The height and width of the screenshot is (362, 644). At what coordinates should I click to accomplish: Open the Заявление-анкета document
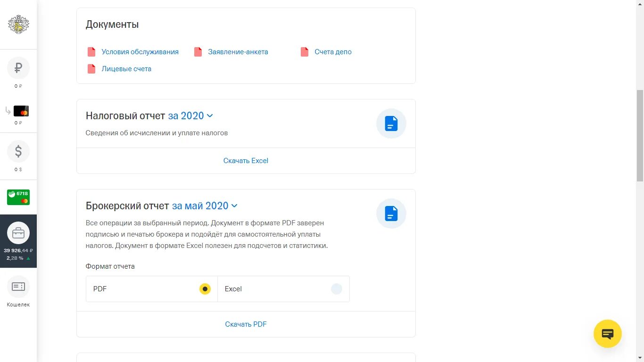(x=238, y=52)
